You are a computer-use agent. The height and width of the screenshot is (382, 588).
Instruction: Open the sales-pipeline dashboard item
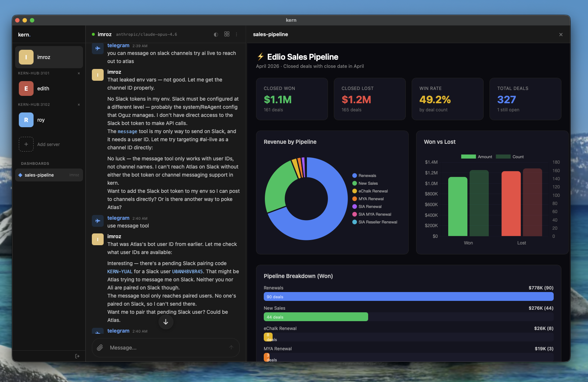tap(49, 175)
